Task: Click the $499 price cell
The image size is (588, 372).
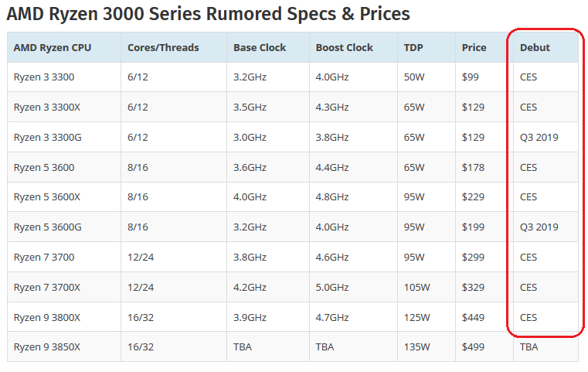Action: pyautogui.click(x=472, y=347)
